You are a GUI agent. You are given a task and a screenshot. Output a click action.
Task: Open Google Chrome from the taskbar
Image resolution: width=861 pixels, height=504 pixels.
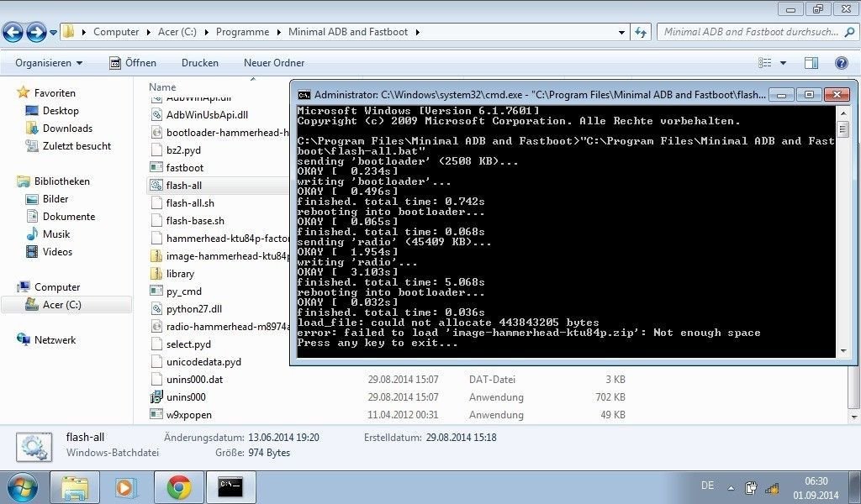178,487
